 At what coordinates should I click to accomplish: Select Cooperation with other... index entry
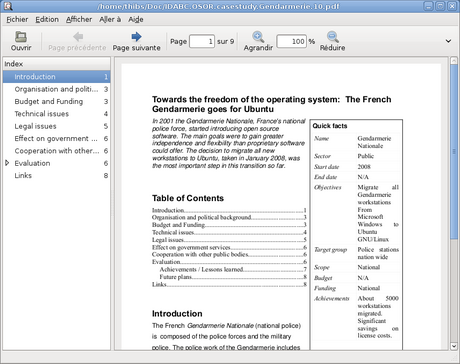click(x=57, y=151)
